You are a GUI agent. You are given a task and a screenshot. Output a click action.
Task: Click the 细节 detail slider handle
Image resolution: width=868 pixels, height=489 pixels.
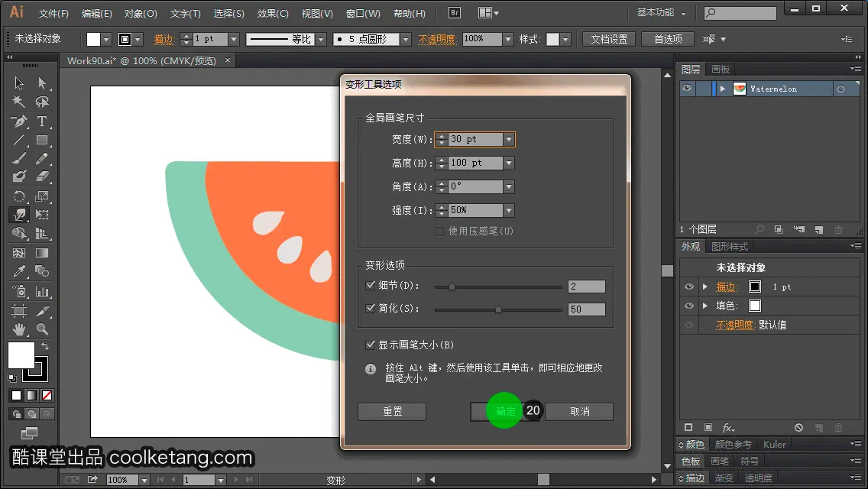click(452, 287)
